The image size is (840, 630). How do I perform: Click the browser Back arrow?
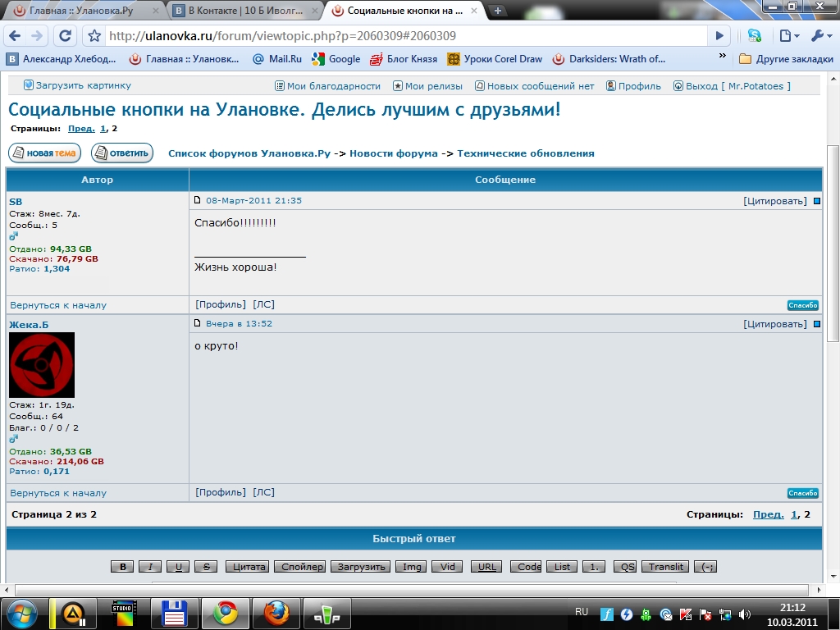click(15, 36)
